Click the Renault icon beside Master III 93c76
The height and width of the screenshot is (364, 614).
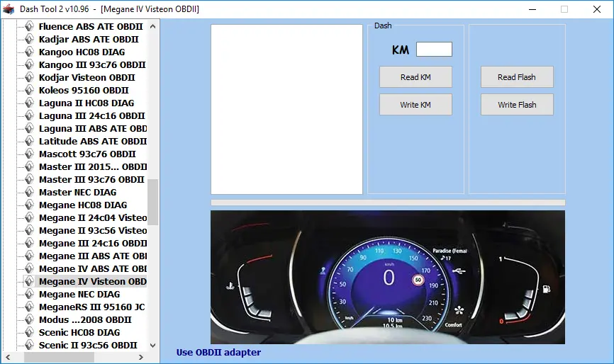[29, 179]
